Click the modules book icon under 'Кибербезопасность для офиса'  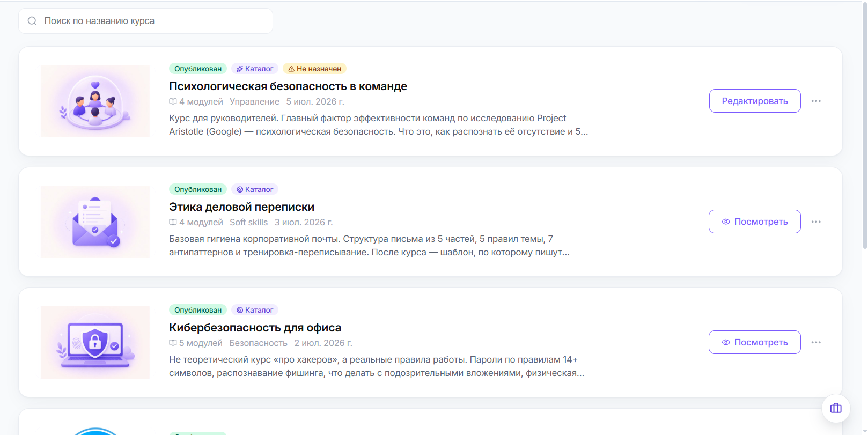173,343
